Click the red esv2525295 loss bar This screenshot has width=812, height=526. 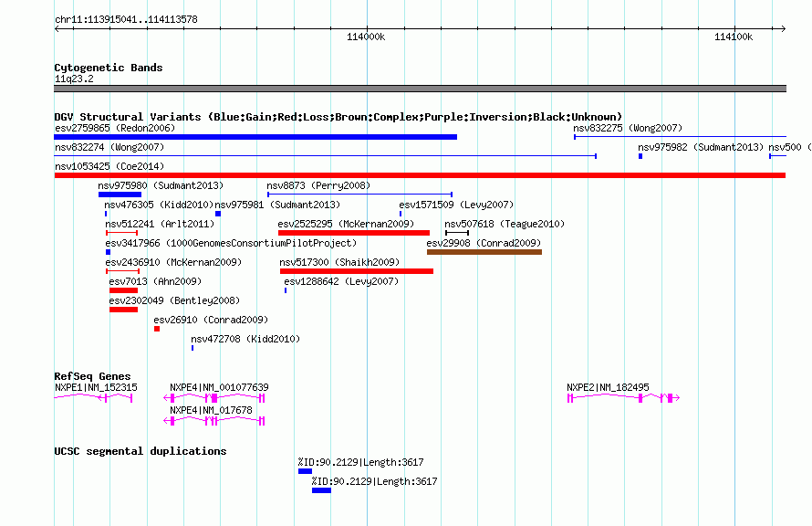click(x=354, y=233)
